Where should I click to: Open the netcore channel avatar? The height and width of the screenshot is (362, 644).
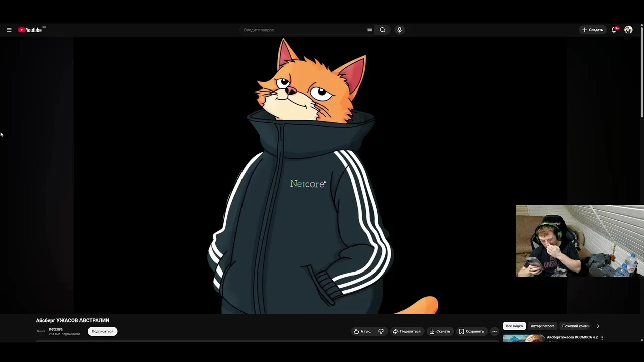click(x=41, y=331)
